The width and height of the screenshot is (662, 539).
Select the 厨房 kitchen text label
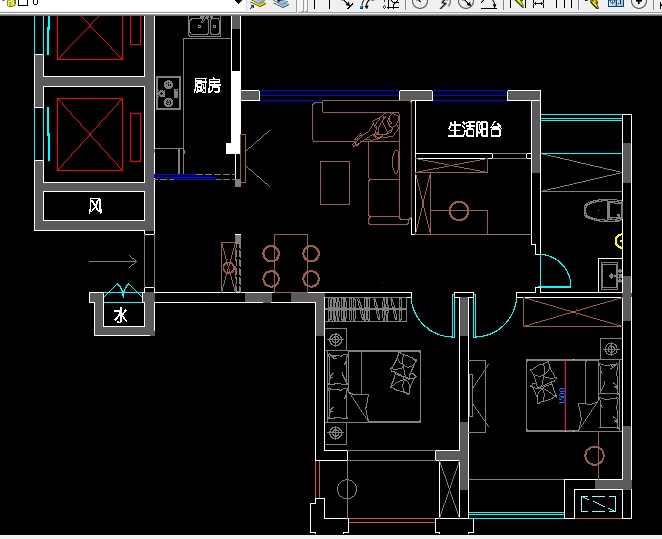(x=207, y=86)
